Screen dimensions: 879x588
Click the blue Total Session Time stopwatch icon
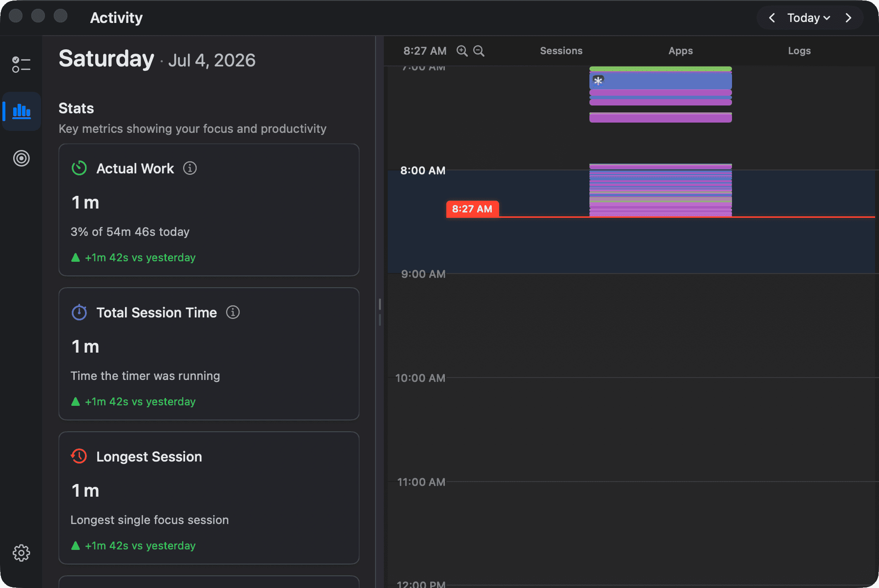(x=79, y=313)
